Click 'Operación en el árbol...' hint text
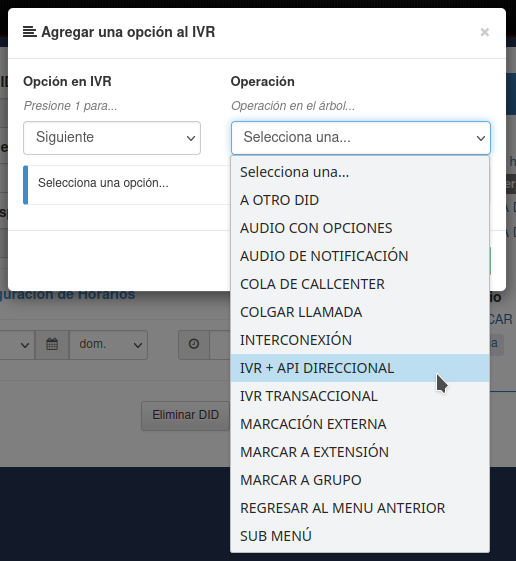This screenshot has height=561, width=516. [x=293, y=106]
